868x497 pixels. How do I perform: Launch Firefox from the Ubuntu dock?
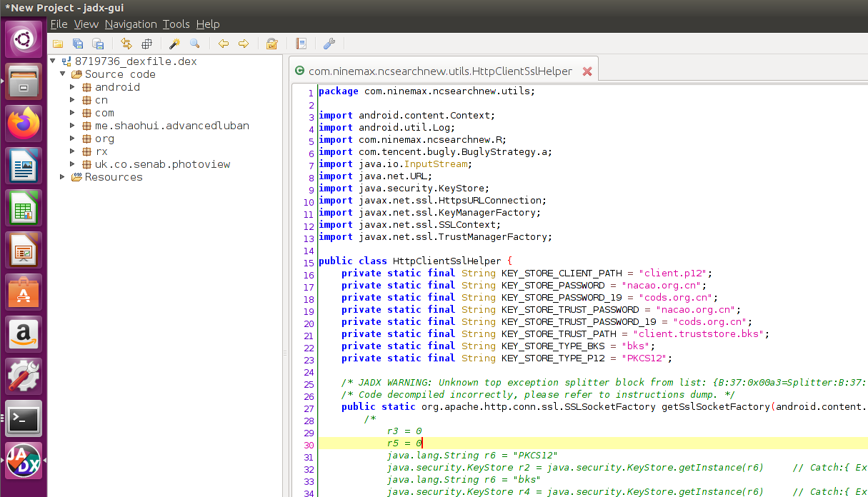pos(24,123)
